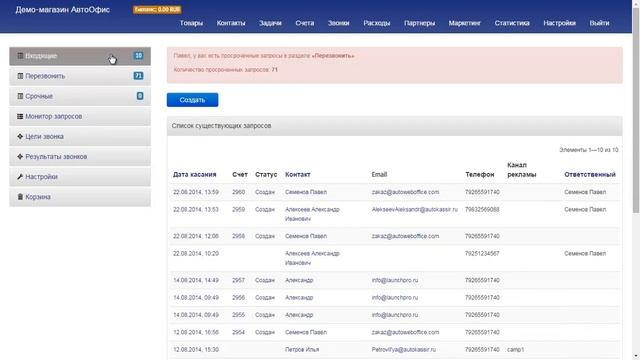
Task: Sort by Ответственный column header
Action: tap(590, 174)
